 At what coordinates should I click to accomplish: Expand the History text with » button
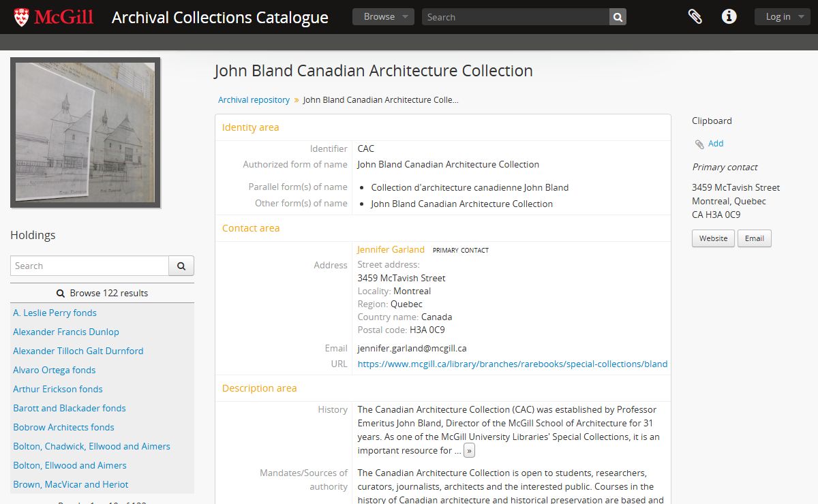[x=469, y=451]
